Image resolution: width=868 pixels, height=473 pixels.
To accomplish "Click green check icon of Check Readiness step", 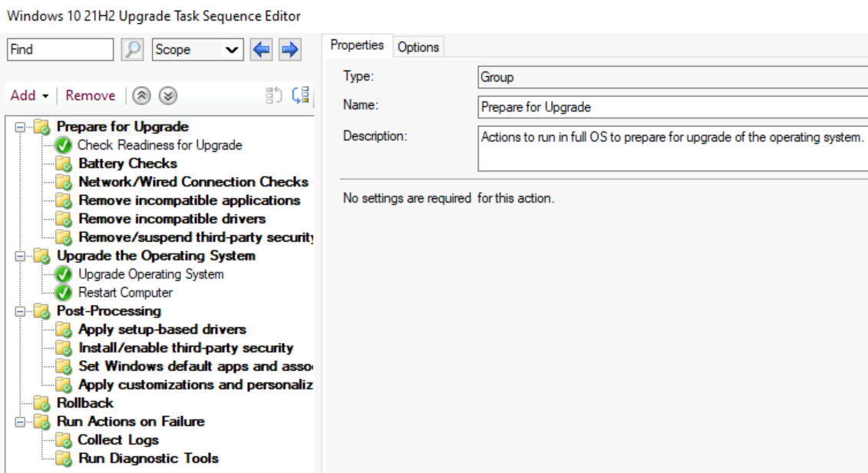I will [x=64, y=145].
